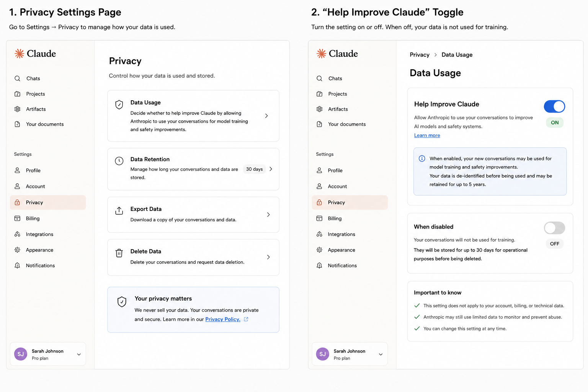Screen dimensions: 588x392
Task: Open Projects label in the Data Usage page sidebar
Action: click(338, 94)
